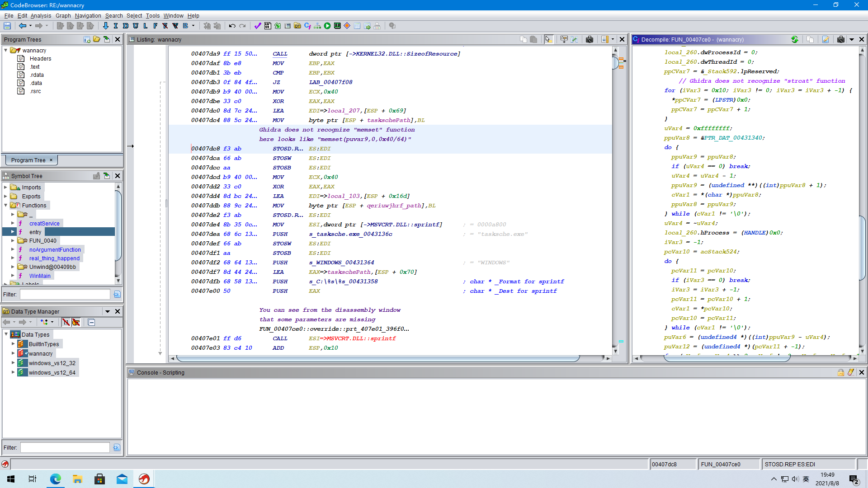Screen dimensions: 868x488
Task: Click the Data Type Manager filter field
Action: (x=65, y=447)
